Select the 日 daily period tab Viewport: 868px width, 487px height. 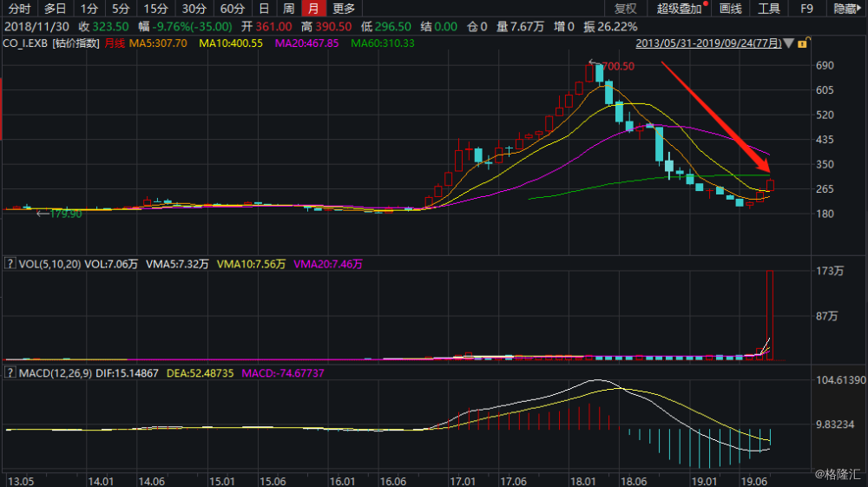click(264, 9)
